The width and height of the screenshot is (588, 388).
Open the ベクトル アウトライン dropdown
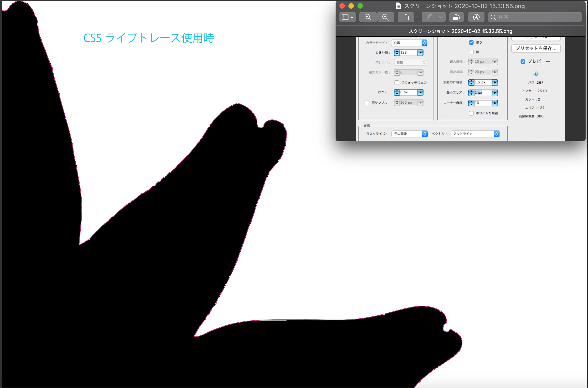[x=475, y=134]
